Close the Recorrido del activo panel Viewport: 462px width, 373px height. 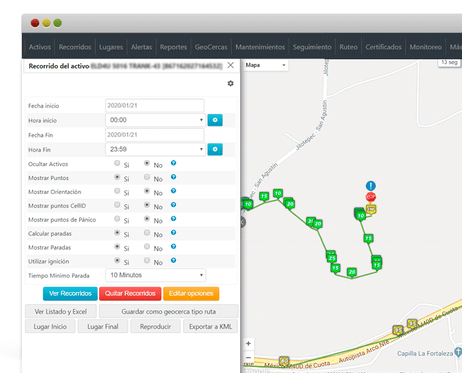coord(230,65)
